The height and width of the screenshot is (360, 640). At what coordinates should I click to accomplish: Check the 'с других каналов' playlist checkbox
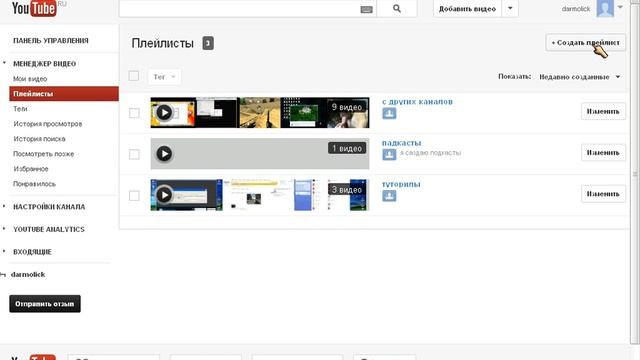point(134,113)
